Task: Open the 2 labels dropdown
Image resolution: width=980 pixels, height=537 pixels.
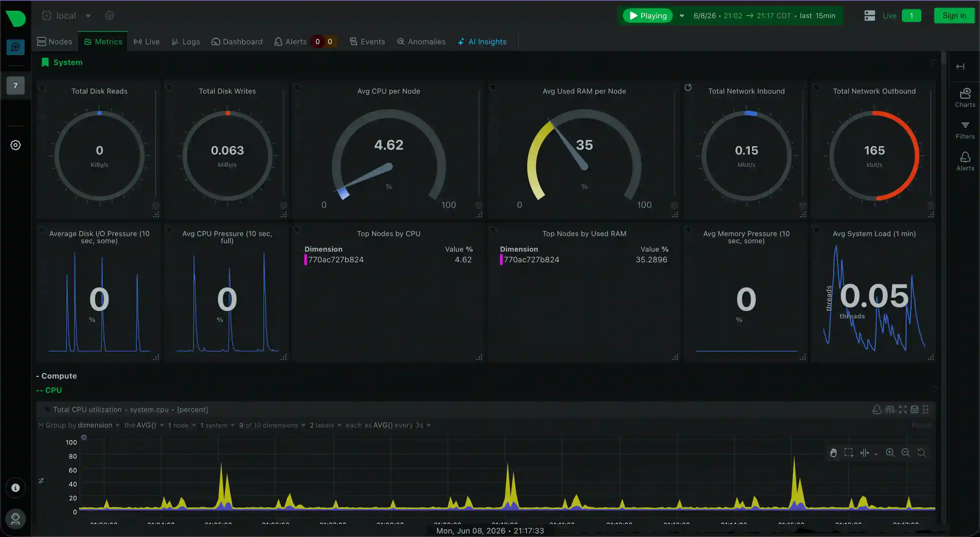Action: point(325,425)
